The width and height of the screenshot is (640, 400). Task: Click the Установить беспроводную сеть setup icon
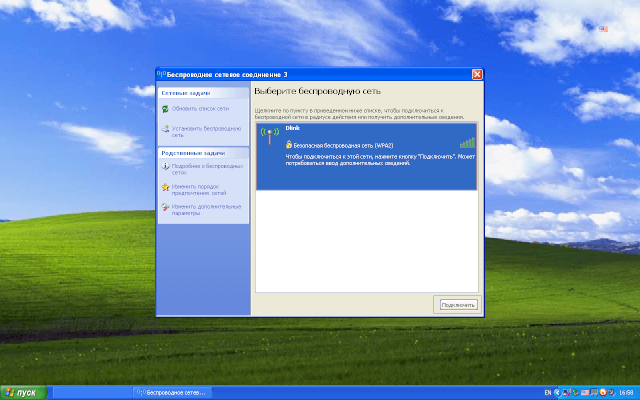(x=165, y=129)
